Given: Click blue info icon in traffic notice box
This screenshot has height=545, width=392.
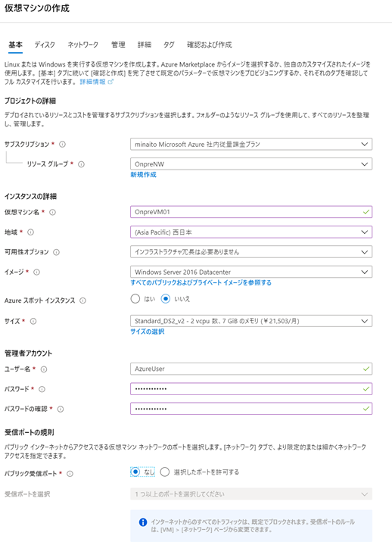Looking at the screenshot, I should coord(143,522).
